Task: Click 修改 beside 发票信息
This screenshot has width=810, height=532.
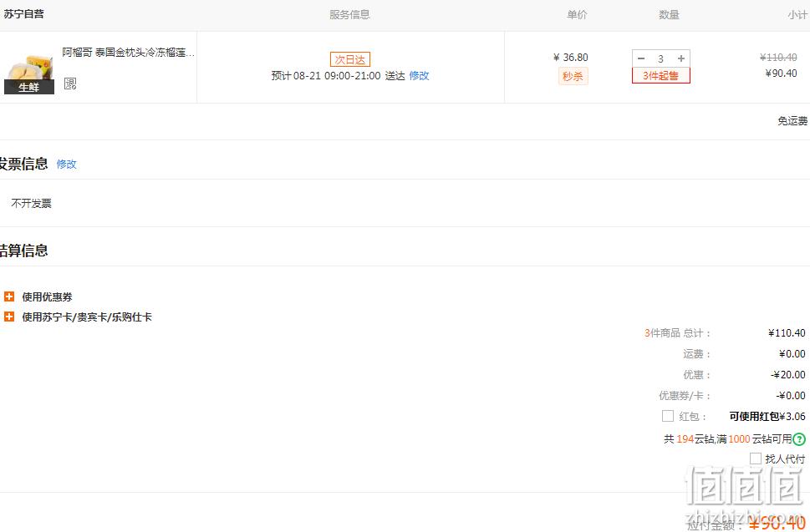Action: pos(66,164)
